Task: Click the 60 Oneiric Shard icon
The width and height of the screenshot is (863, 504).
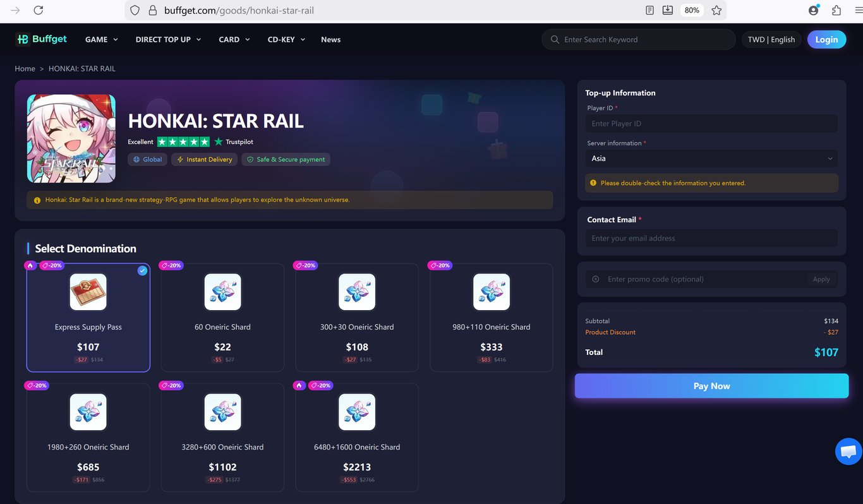Action: pos(223,292)
